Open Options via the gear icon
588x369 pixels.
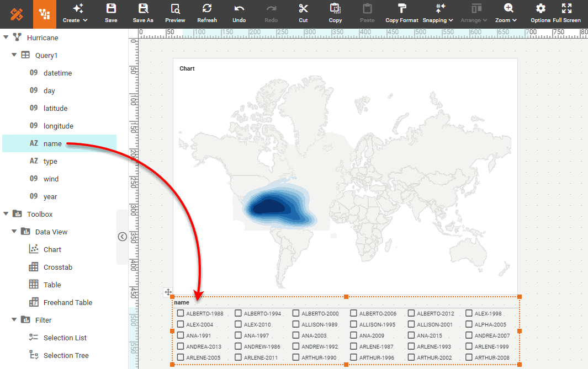coord(540,13)
